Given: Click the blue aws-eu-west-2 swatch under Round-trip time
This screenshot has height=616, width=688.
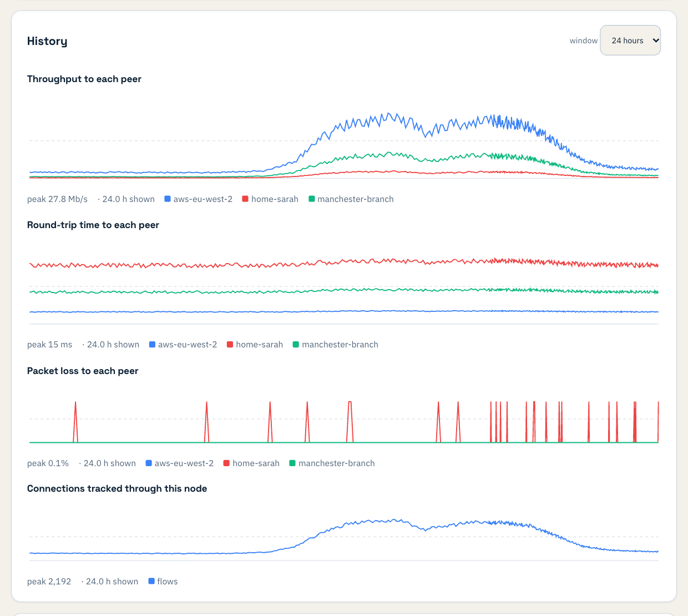Looking at the screenshot, I should (x=152, y=345).
